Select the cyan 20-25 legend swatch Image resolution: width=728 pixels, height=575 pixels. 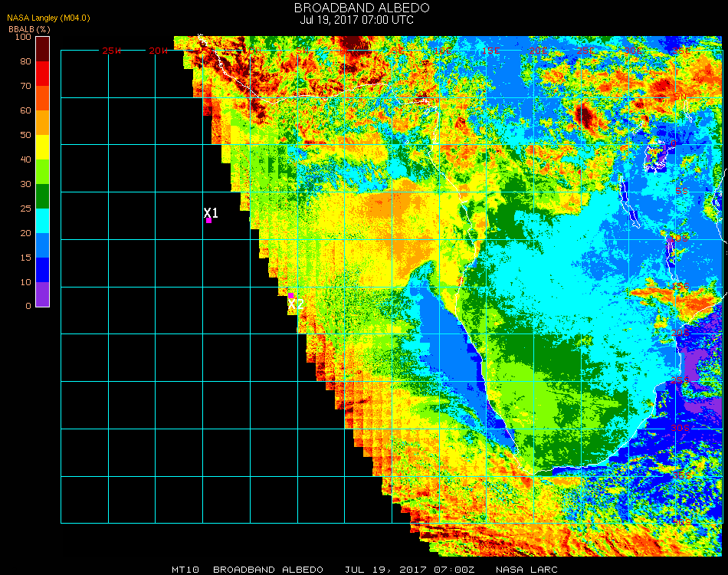43,221
